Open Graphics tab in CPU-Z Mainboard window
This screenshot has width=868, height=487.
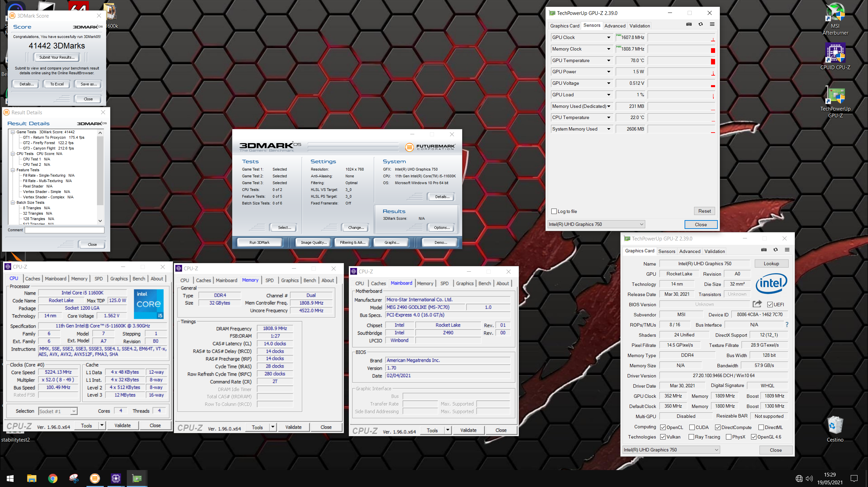[465, 283]
